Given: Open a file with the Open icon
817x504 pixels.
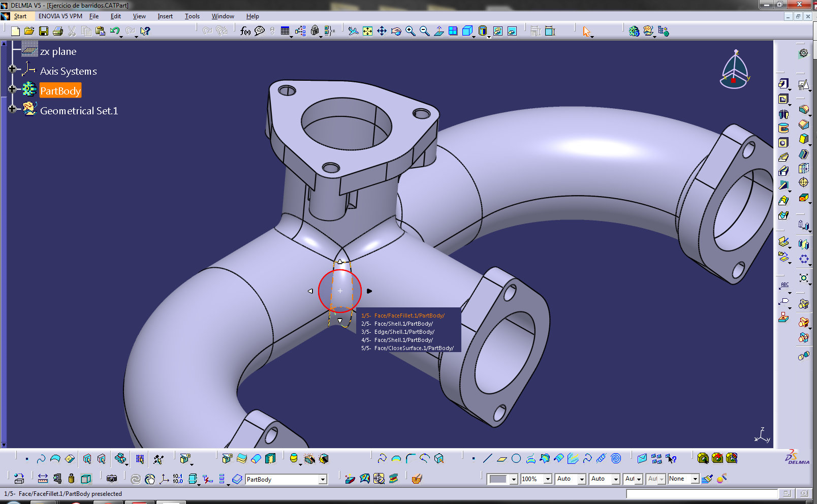Looking at the screenshot, I should [29, 31].
